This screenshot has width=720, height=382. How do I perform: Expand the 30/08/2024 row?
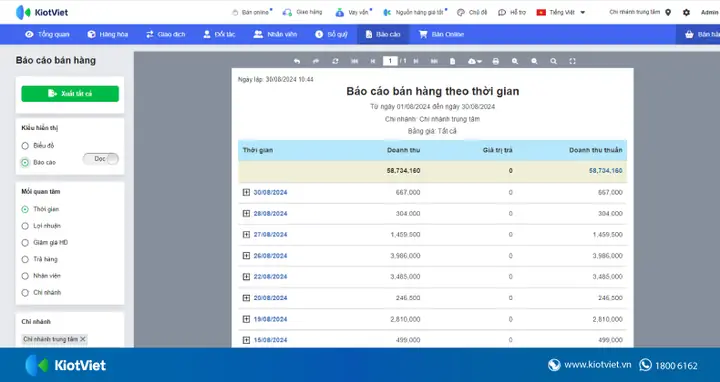pyautogui.click(x=246, y=192)
